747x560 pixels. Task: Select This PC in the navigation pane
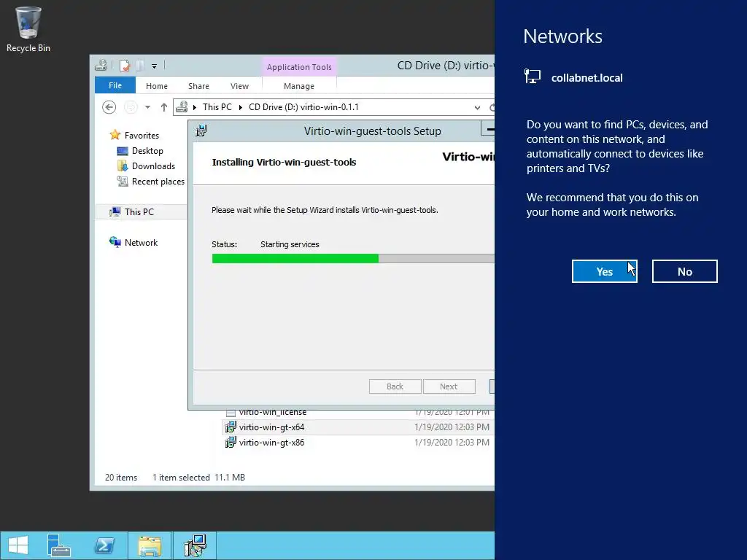point(141,212)
